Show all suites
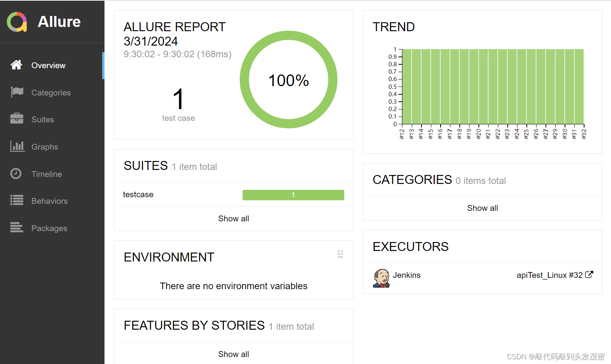 tap(234, 219)
